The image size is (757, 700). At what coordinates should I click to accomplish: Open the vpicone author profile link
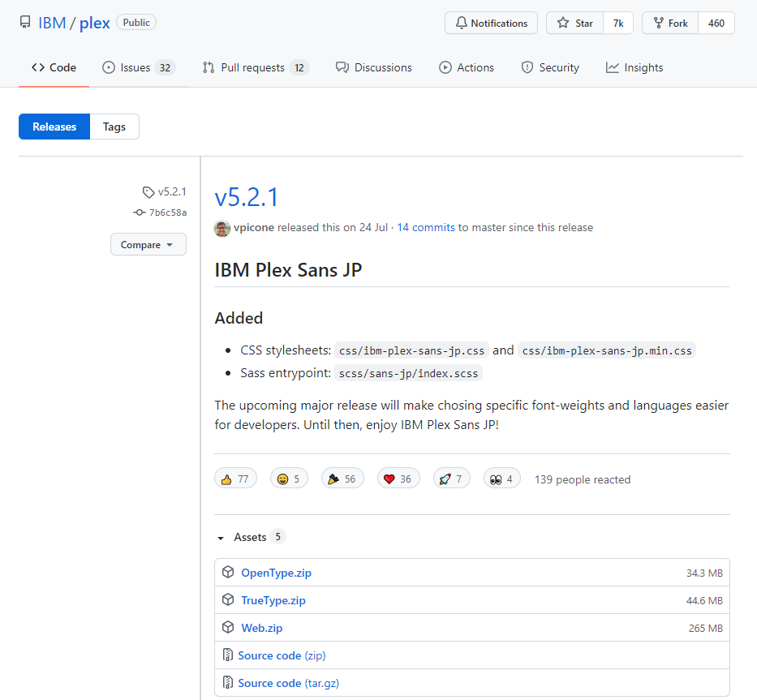[254, 227]
